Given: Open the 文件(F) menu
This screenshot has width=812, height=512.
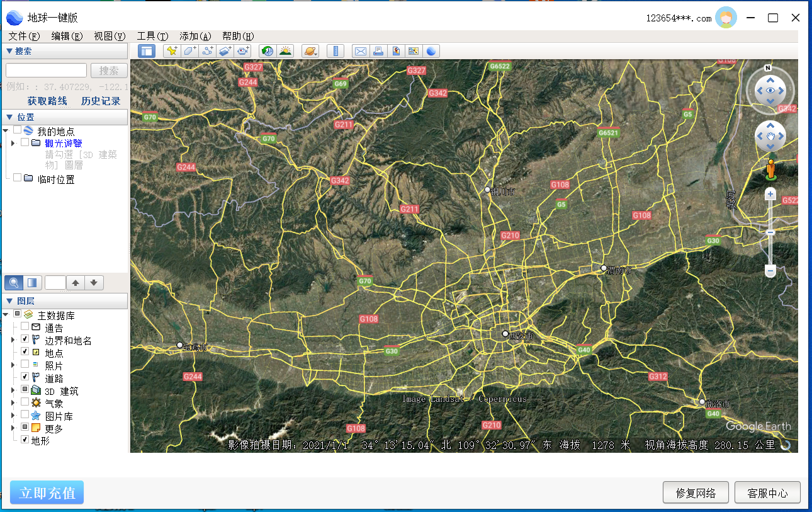Looking at the screenshot, I should (x=24, y=36).
